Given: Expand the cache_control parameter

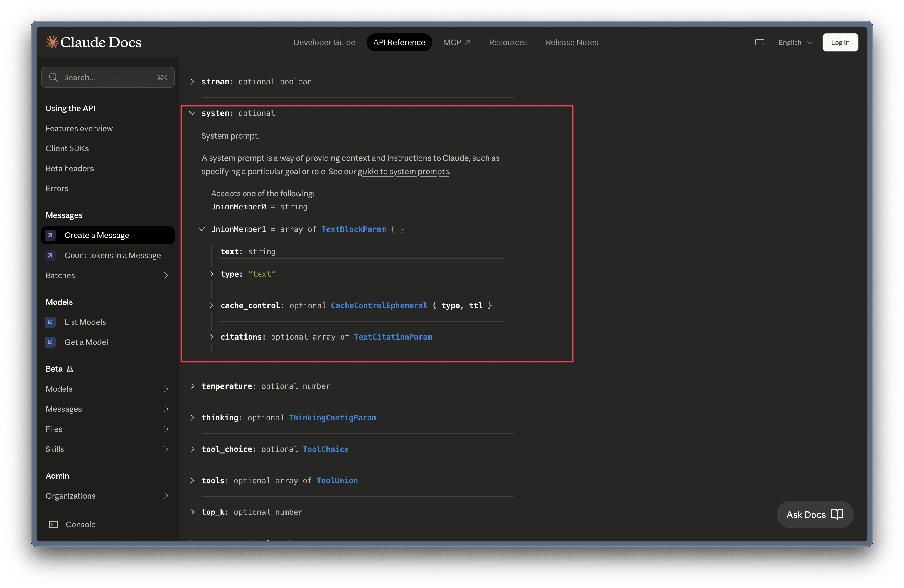Looking at the screenshot, I should coord(211,305).
